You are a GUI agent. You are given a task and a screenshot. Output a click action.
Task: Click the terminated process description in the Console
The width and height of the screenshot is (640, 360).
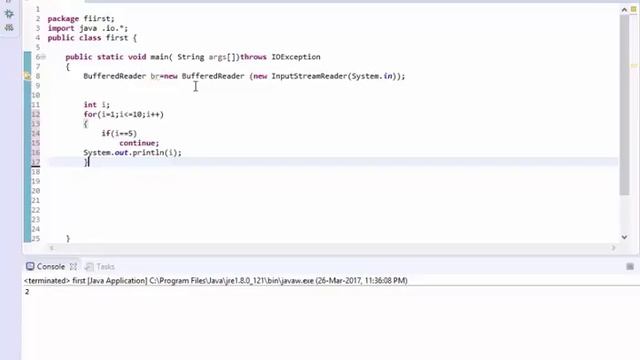coord(216,281)
